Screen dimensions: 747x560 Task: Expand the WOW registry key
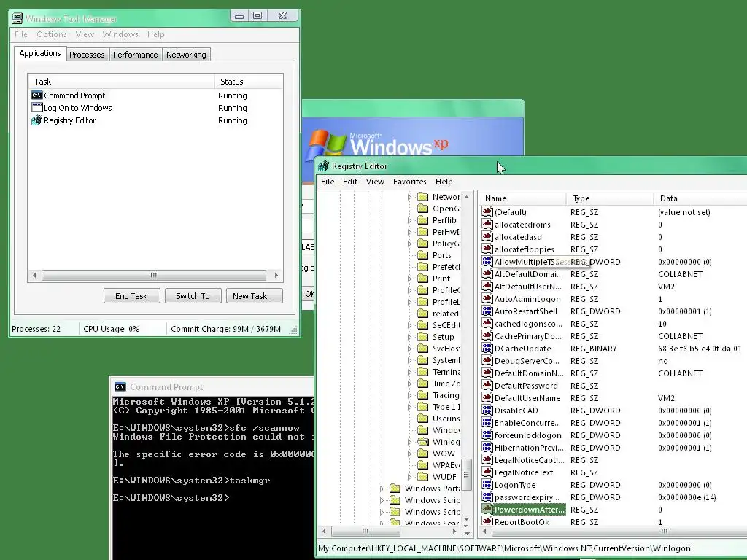[x=409, y=454]
